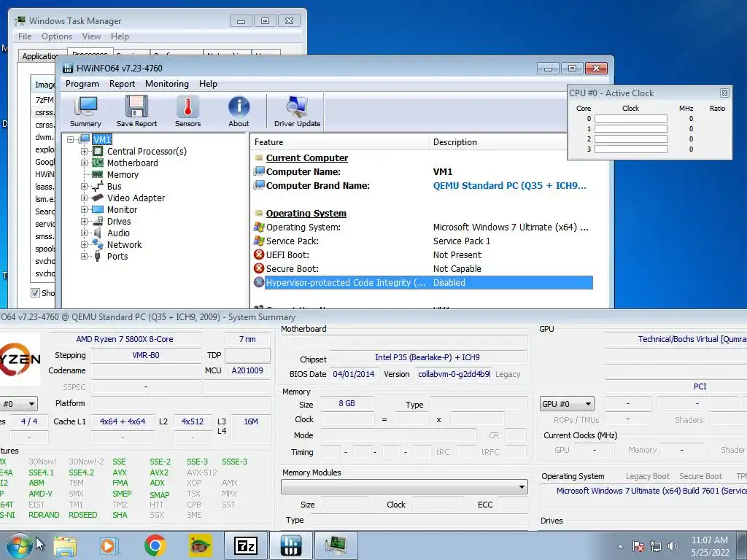
Task: Click the Intel P35 chipset field
Action: tap(427, 357)
